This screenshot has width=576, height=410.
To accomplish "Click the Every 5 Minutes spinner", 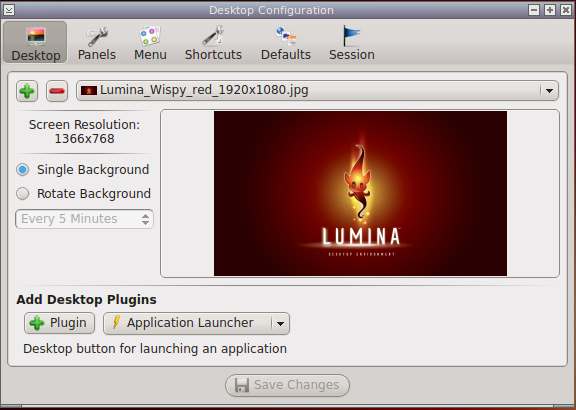I will point(84,219).
